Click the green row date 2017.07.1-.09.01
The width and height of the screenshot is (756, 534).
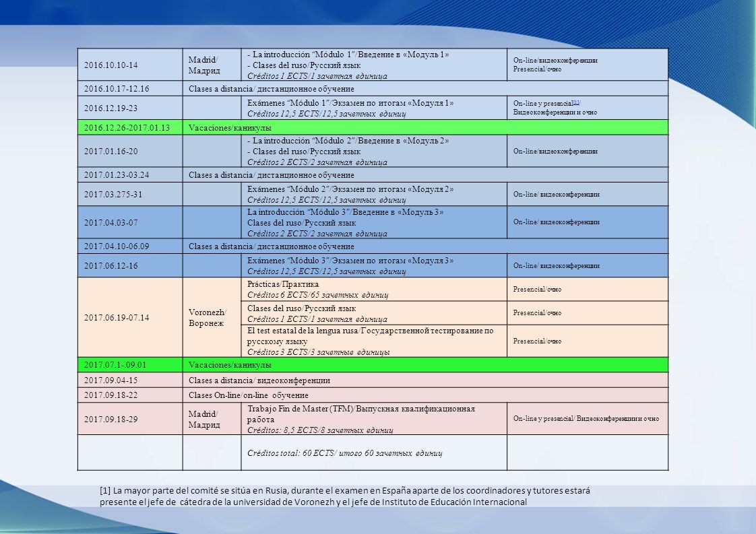115,365
